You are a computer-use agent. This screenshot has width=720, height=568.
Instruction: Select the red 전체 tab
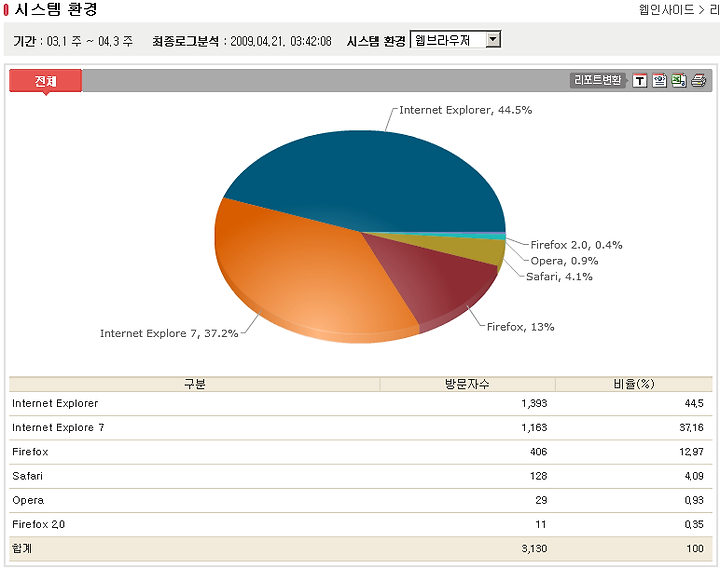point(45,81)
